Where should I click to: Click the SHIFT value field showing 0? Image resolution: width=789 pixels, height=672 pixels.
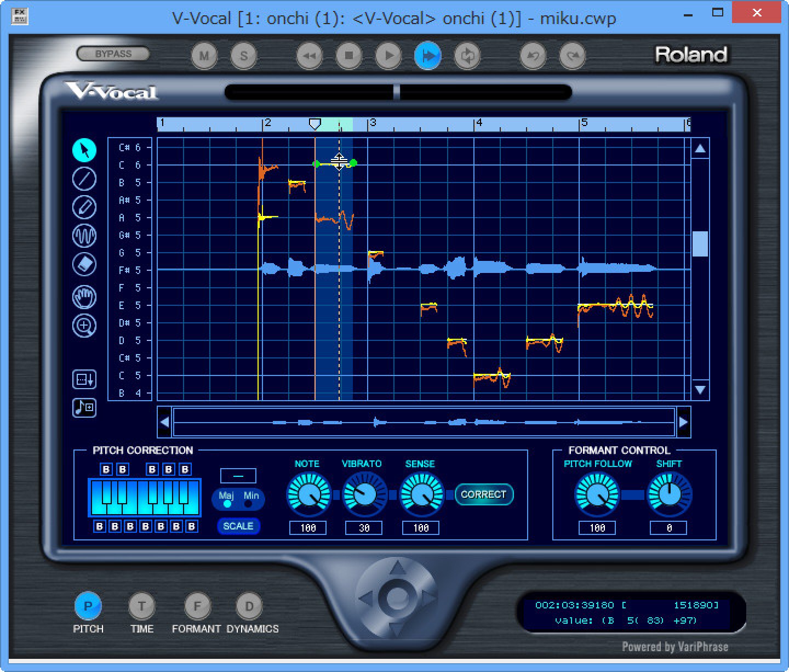(669, 528)
